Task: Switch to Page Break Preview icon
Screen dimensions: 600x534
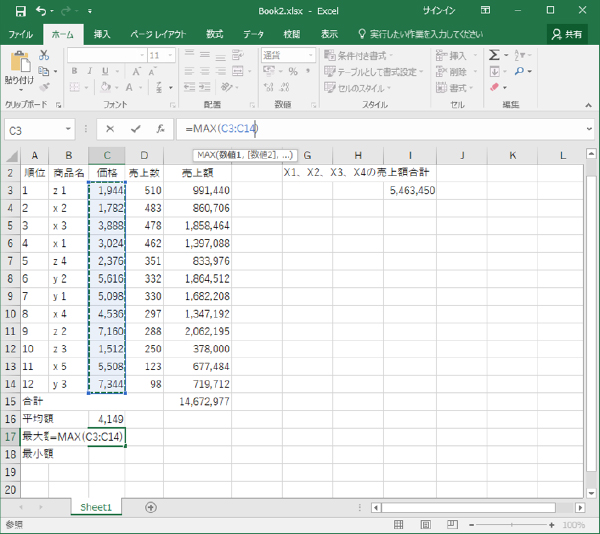Action: coord(452,524)
